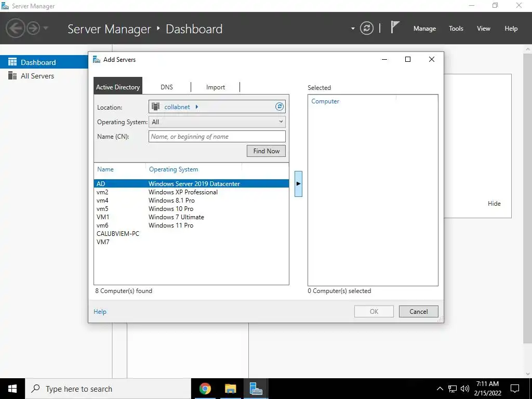Open the Help menu in header
The width and height of the screenshot is (532, 399).
(511, 29)
